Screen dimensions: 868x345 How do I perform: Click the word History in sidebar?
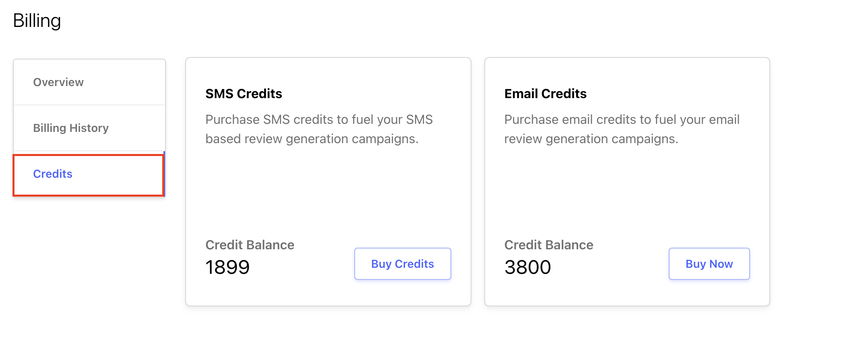pyautogui.click(x=89, y=128)
